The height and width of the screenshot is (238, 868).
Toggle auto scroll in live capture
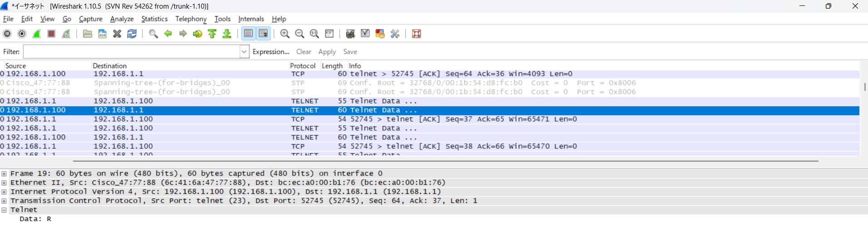(x=263, y=34)
